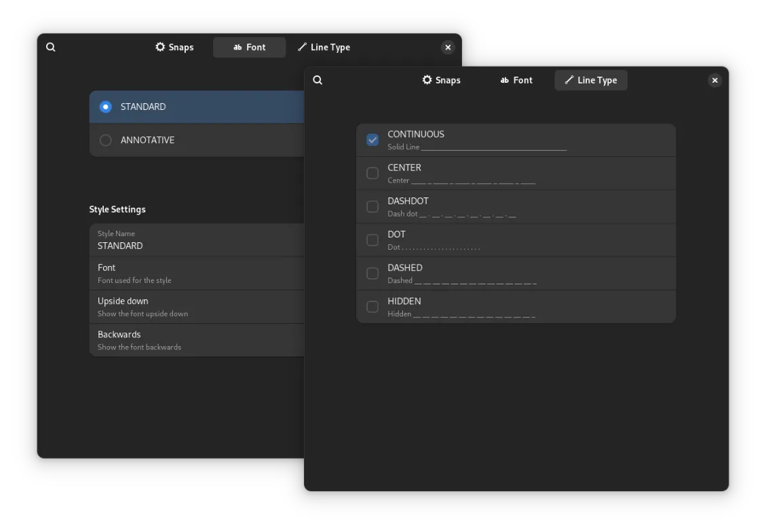Image resolution: width=766 pixels, height=532 pixels.
Task: Switch to the Font tab in the front window
Action: coord(516,80)
